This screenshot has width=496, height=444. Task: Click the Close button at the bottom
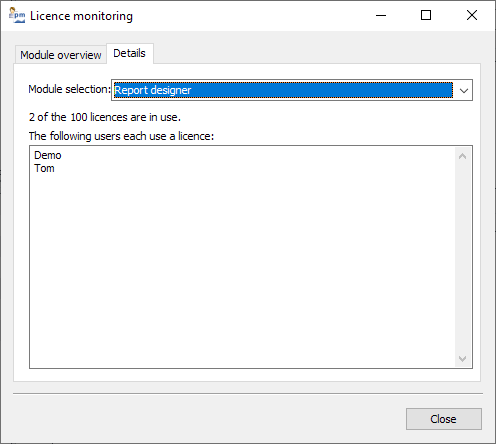pyautogui.click(x=444, y=419)
